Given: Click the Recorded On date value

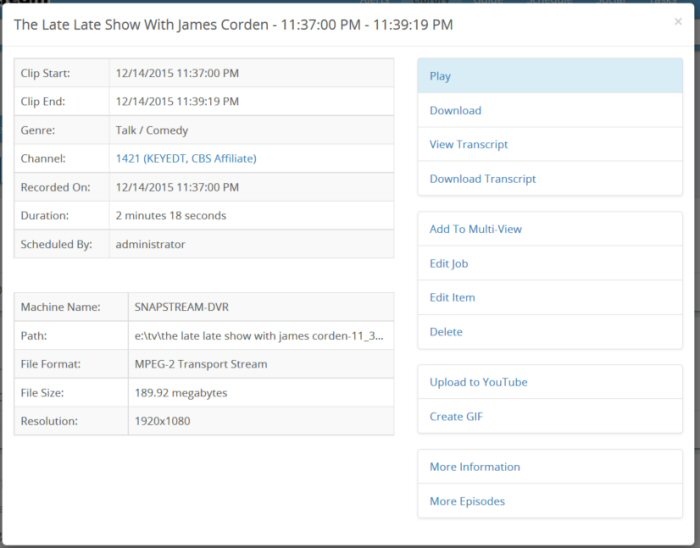Looking at the screenshot, I should pyautogui.click(x=177, y=187).
